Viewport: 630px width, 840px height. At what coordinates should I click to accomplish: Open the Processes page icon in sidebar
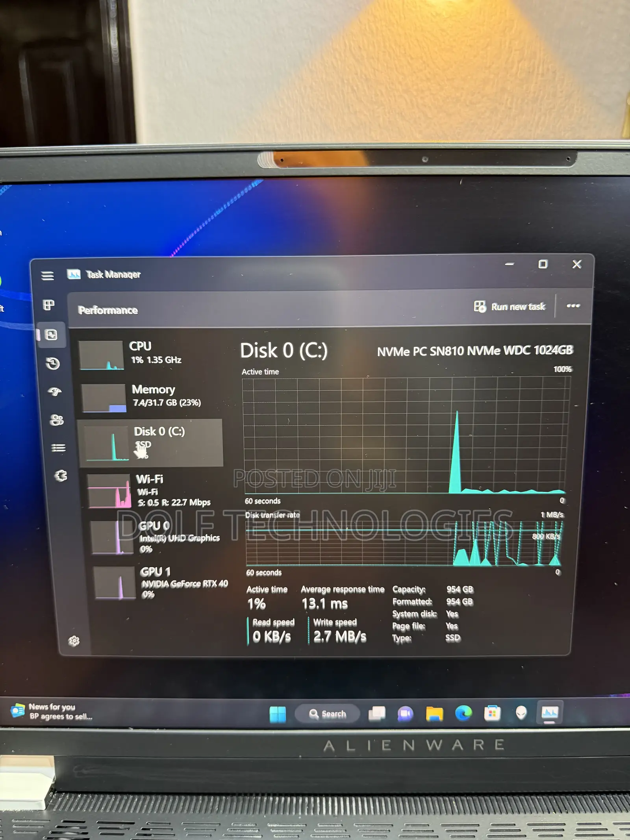click(x=49, y=305)
